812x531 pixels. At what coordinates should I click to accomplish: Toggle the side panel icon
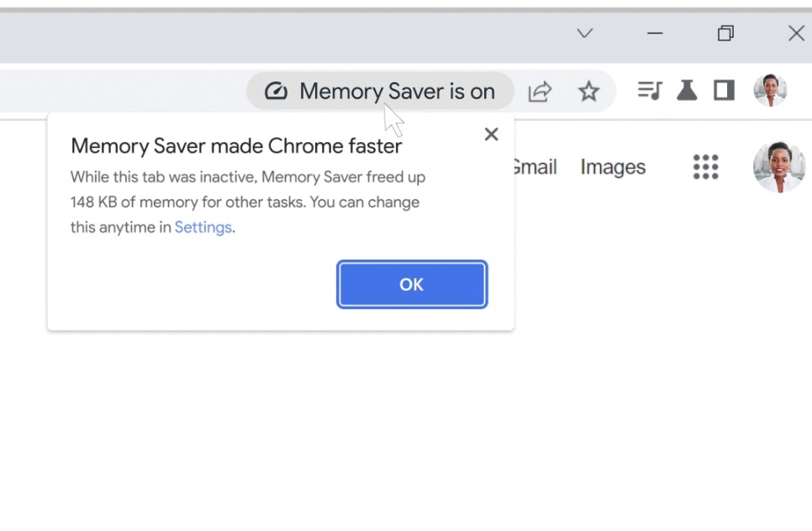click(x=724, y=90)
